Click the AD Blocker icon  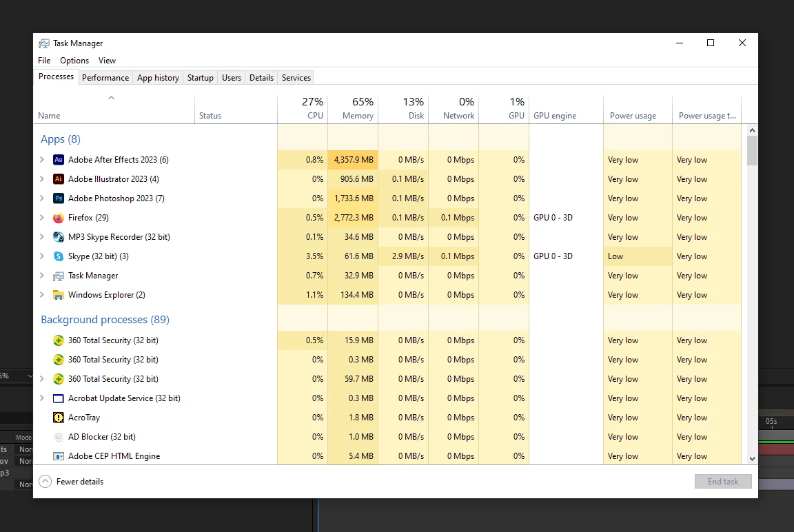(58, 437)
